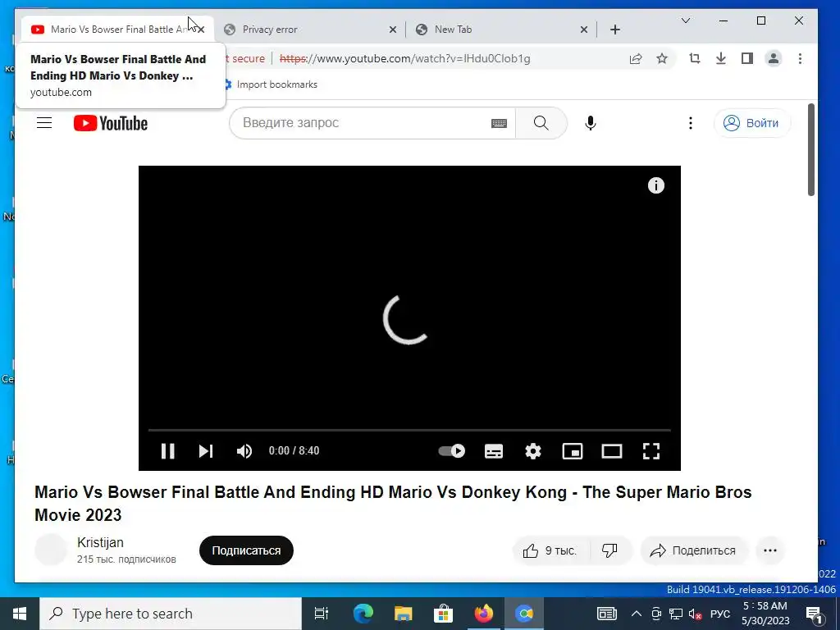The width and height of the screenshot is (840, 630).
Task: Focus the YouTube search field
Action: (362, 123)
